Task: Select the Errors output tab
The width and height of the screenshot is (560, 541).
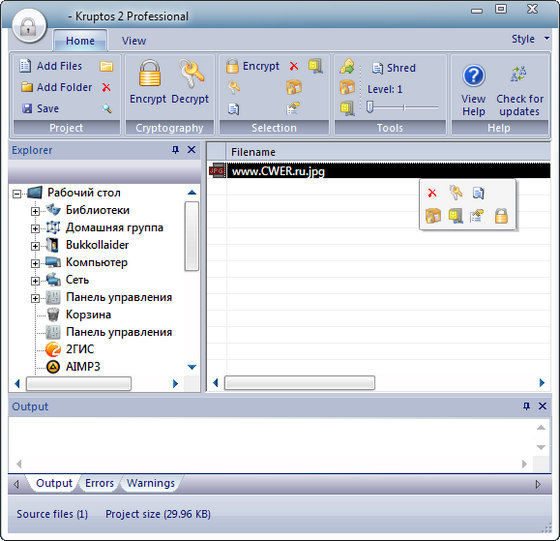Action: [x=99, y=483]
